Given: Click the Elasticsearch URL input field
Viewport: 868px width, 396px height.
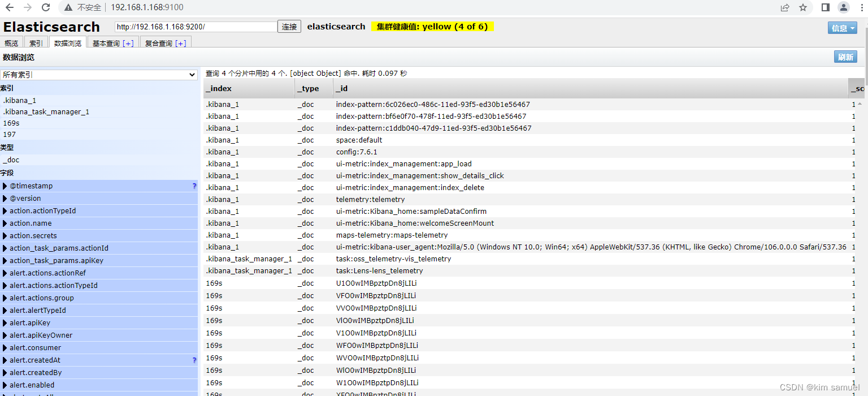Looking at the screenshot, I should click(196, 27).
